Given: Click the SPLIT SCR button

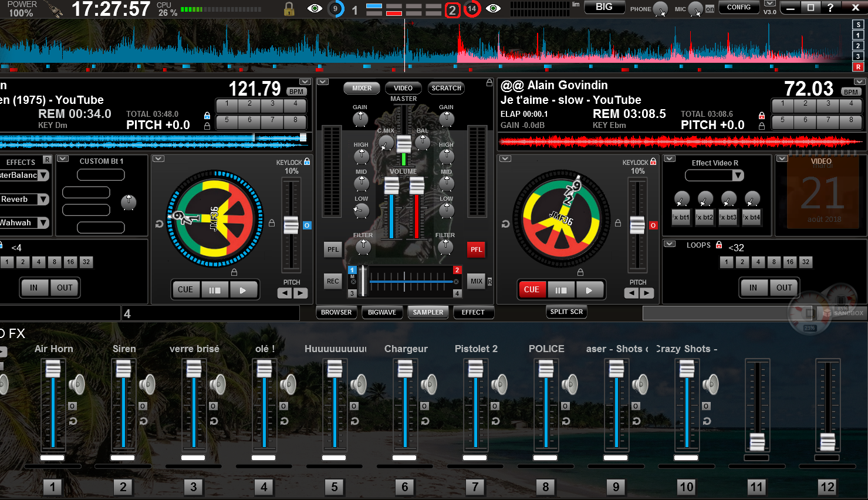Looking at the screenshot, I should 566,312.
